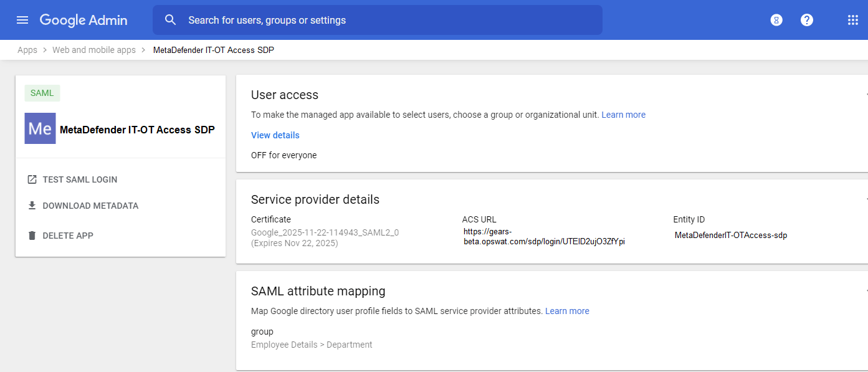Go to Apps in the breadcrumb
868x372 pixels.
point(27,50)
